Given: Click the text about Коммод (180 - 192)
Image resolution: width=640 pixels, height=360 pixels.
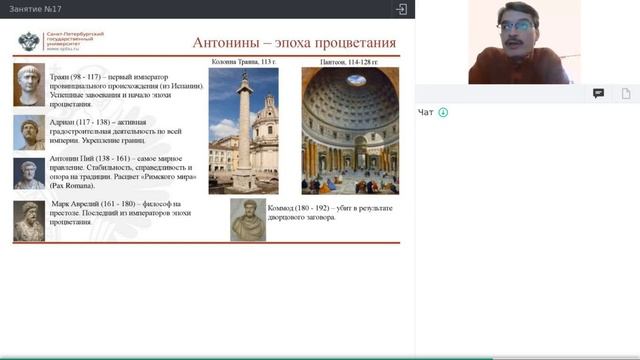Looking at the screenshot, I should click(330, 213).
